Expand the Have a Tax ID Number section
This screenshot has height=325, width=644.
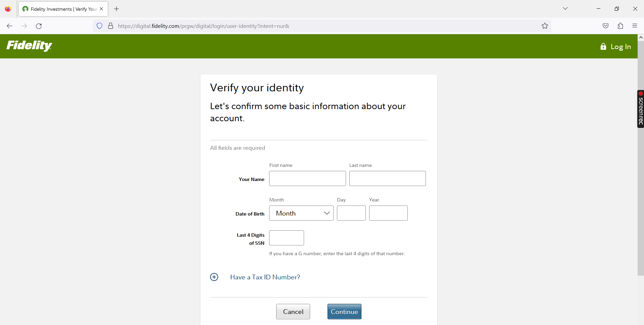[x=214, y=277]
